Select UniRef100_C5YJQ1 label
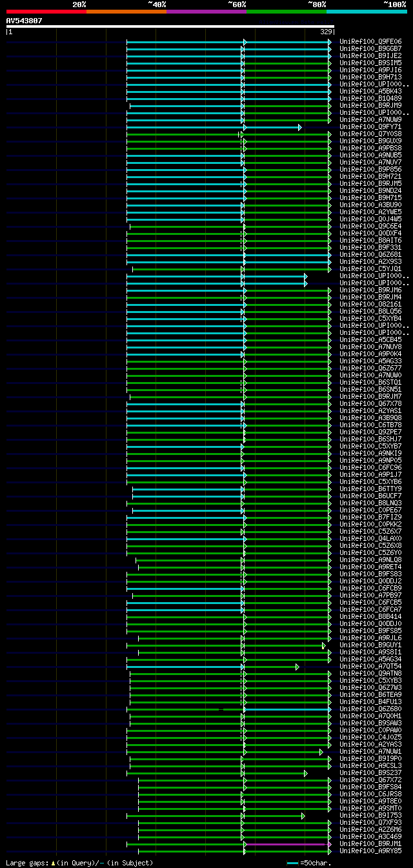The height and width of the screenshot is (868, 413). point(370,268)
